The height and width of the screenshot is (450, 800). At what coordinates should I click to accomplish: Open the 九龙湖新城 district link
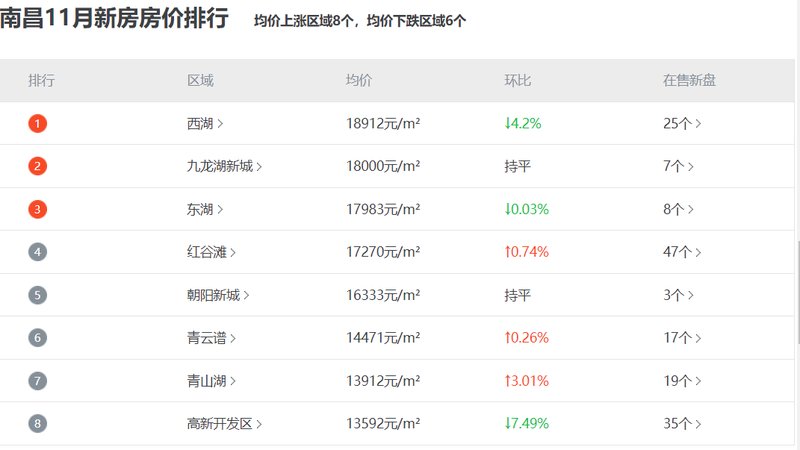point(224,166)
